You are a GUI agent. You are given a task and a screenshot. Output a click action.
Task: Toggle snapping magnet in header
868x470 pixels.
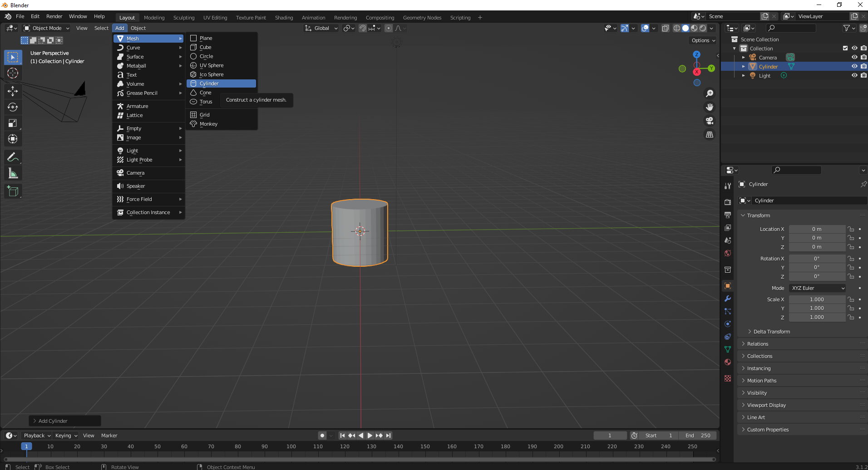[x=363, y=28]
